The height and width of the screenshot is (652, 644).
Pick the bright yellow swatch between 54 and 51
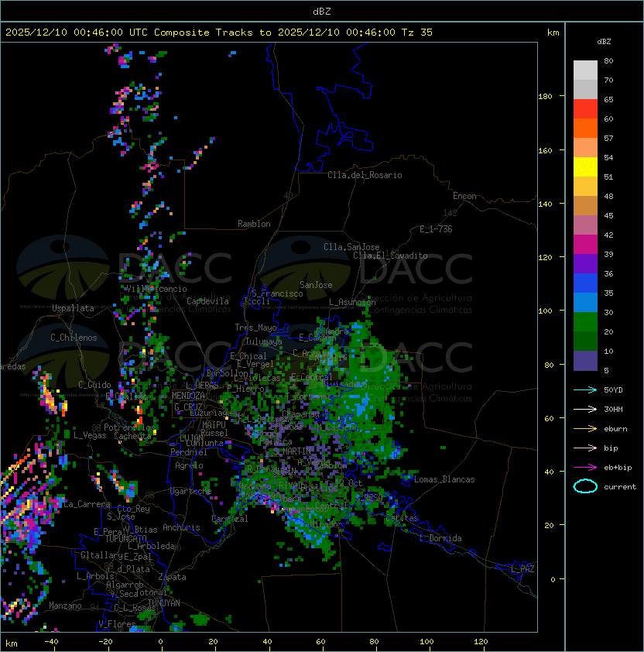(x=585, y=166)
